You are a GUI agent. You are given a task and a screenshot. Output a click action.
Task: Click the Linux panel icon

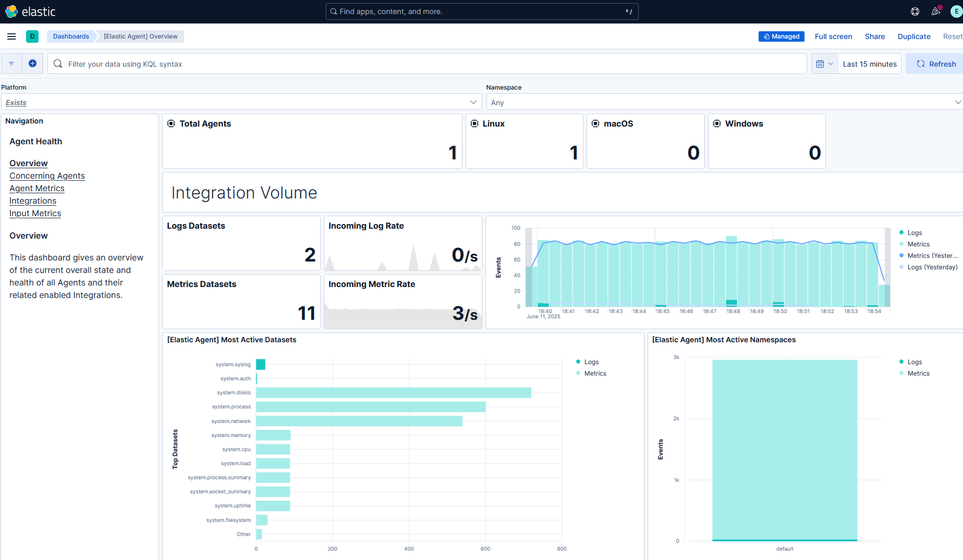coord(474,123)
